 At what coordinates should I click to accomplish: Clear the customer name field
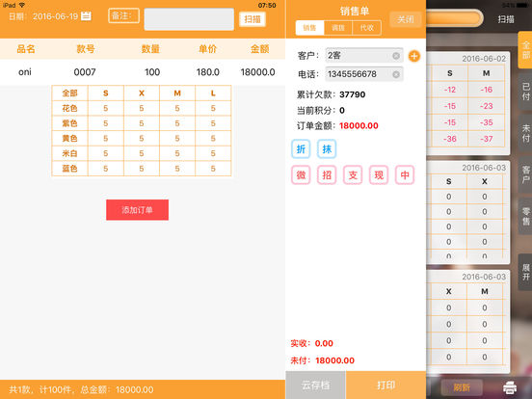pos(396,56)
